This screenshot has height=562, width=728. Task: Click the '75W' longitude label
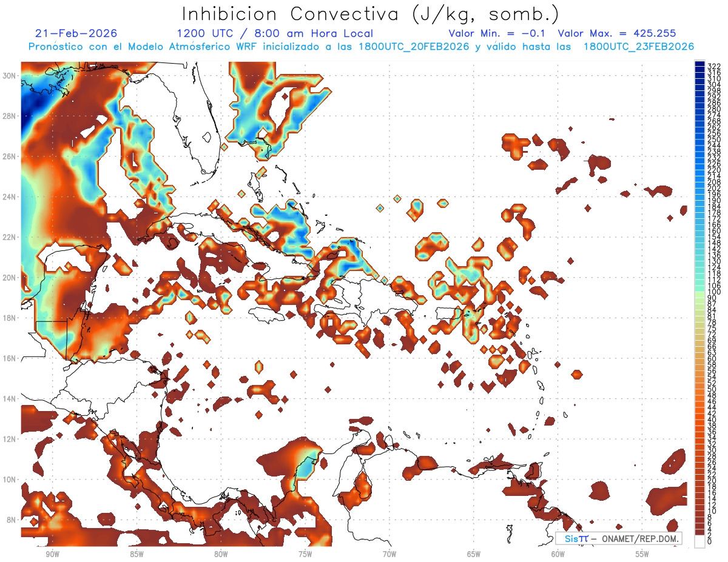[x=305, y=554]
